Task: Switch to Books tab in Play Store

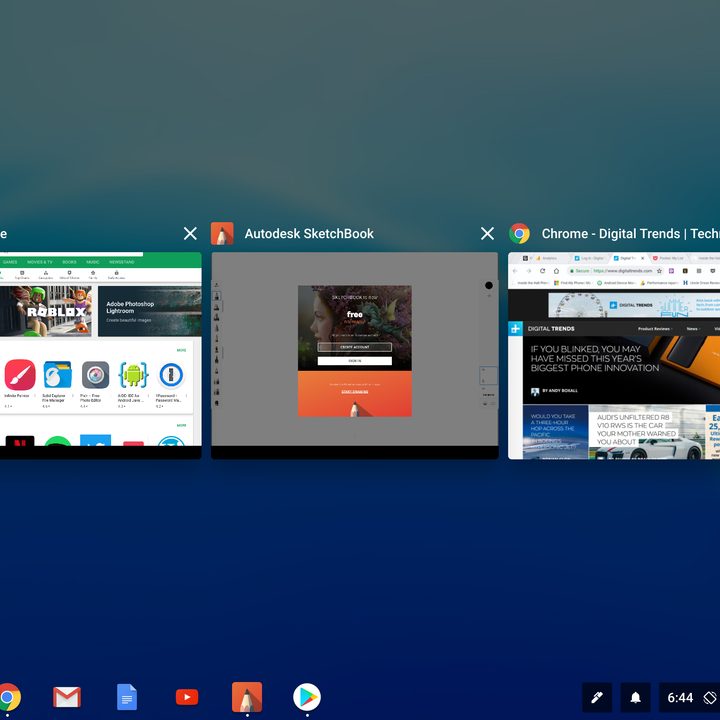Action: pos(69,262)
